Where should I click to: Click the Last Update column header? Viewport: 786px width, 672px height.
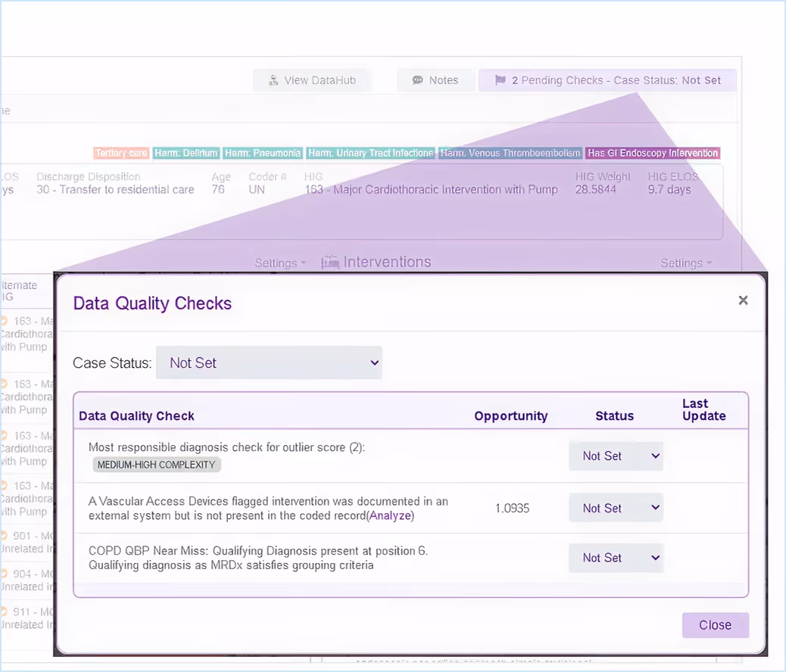(x=703, y=409)
